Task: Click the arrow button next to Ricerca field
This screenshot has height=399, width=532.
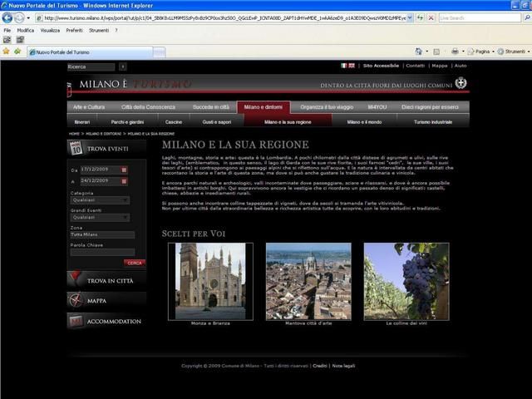Action: (x=123, y=66)
